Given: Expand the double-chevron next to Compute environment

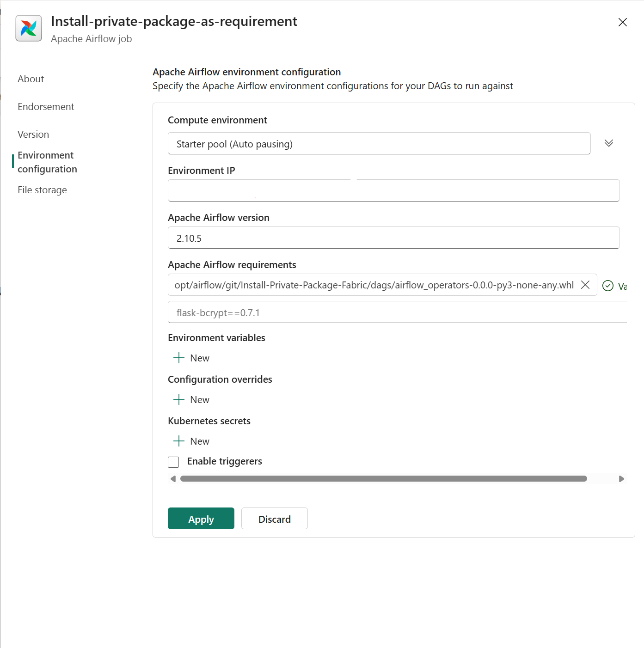Looking at the screenshot, I should point(609,143).
